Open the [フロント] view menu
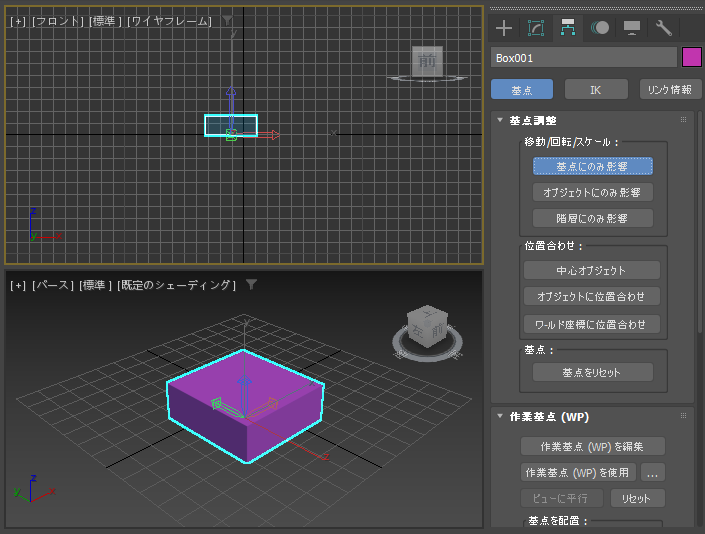Screen dimensions: 705x534 coord(58,21)
